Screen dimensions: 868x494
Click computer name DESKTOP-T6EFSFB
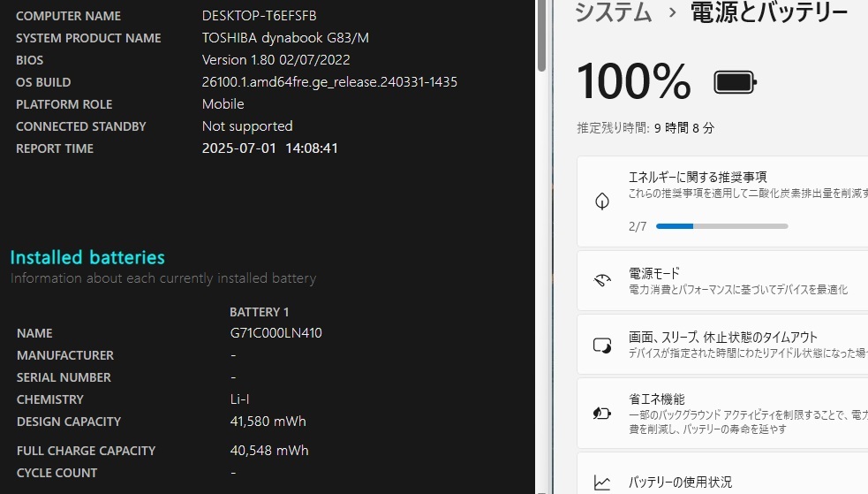point(259,16)
